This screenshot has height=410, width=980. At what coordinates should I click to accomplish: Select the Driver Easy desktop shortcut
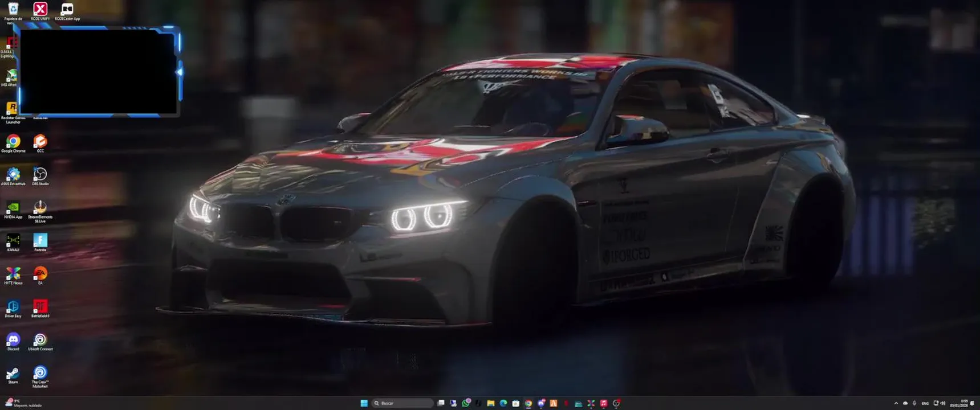[x=13, y=308]
